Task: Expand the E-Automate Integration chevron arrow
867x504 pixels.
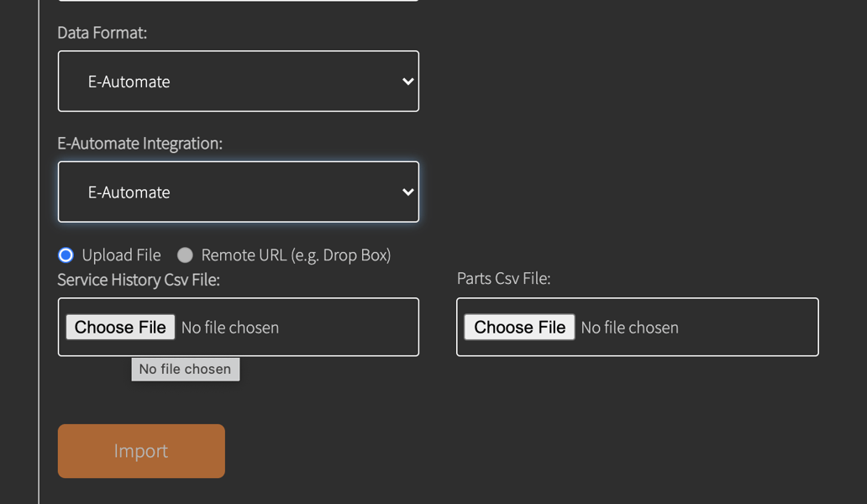Action: pos(407,192)
